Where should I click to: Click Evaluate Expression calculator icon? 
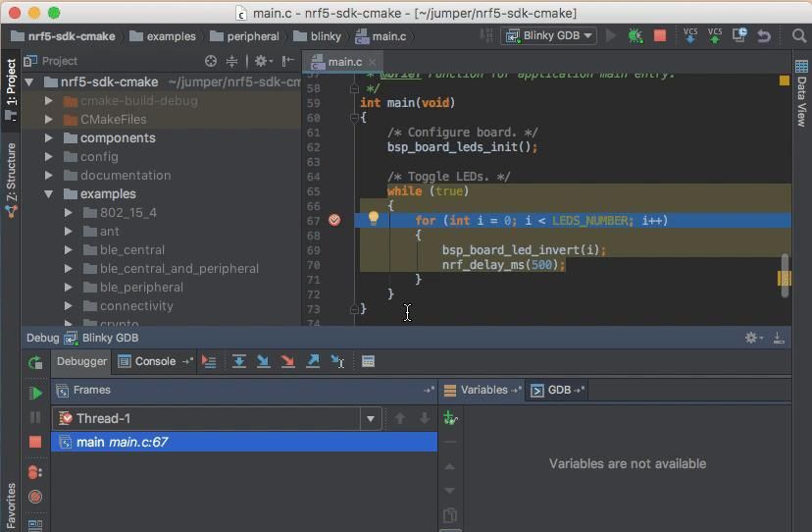pos(368,361)
